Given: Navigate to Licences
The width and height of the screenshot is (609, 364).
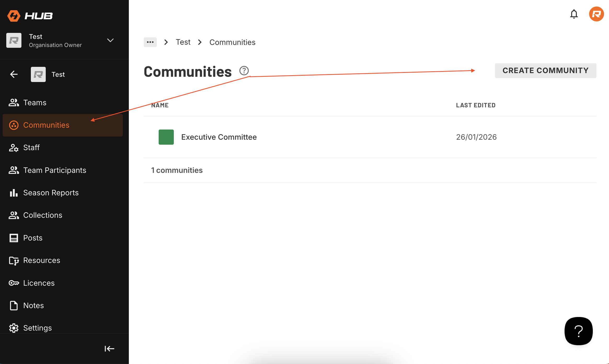Looking at the screenshot, I should click(x=39, y=283).
